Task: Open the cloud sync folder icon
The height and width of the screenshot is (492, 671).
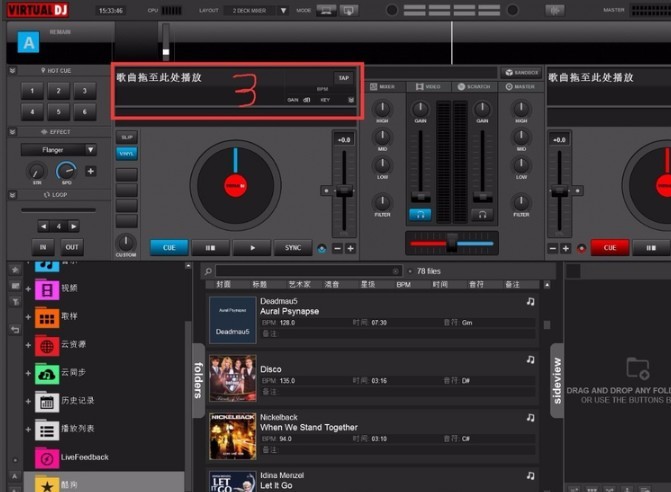Action: tap(47, 374)
